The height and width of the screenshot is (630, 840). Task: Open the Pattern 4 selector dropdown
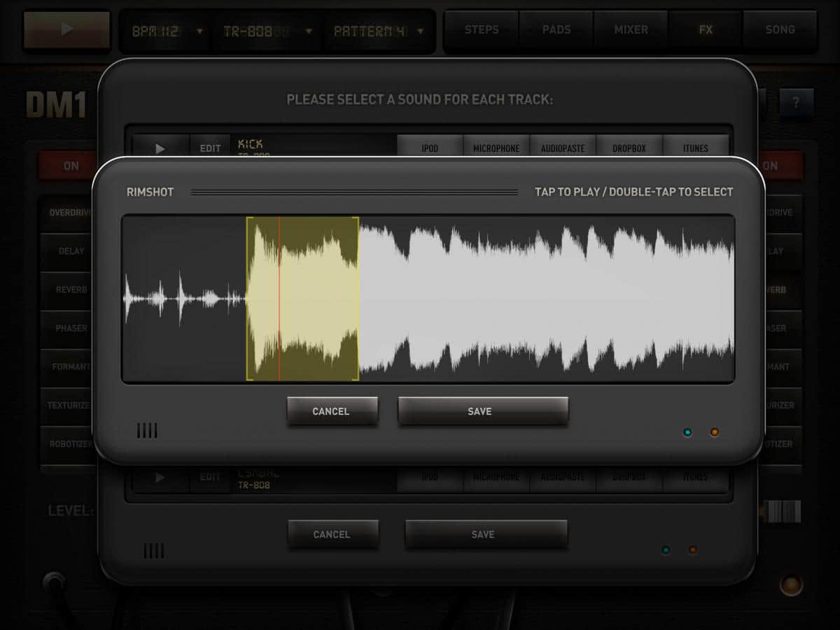[379, 31]
